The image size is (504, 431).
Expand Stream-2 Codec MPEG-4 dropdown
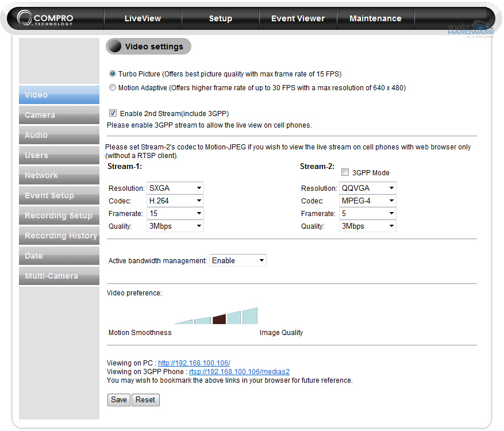(368, 201)
